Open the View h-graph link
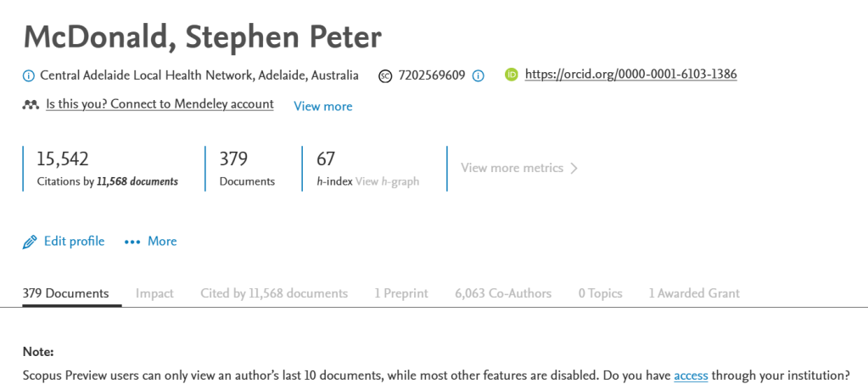 pos(387,181)
